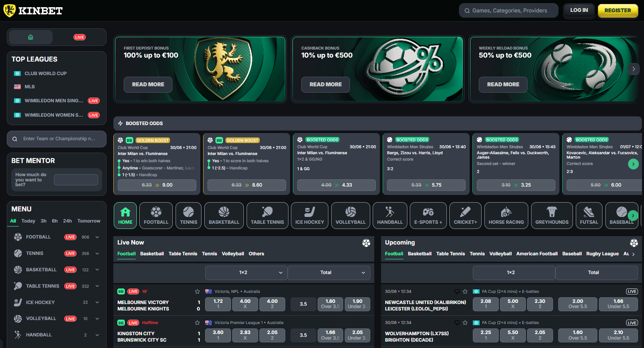Image resolution: width=644 pixels, height=348 pixels.
Task: Expand the Tennis menu chevron in sidebar
Action: click(x=97, y=254)
